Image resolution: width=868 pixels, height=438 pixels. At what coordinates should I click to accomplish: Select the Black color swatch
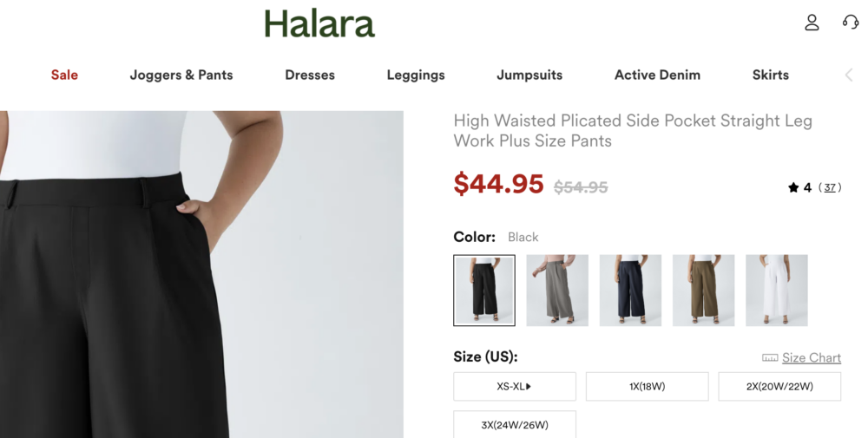click(484, 291)
